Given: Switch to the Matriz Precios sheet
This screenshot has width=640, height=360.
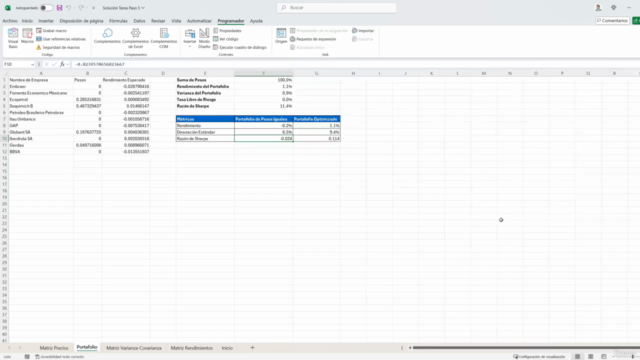Looking at the screenshot, I should [x=54, y=348].
